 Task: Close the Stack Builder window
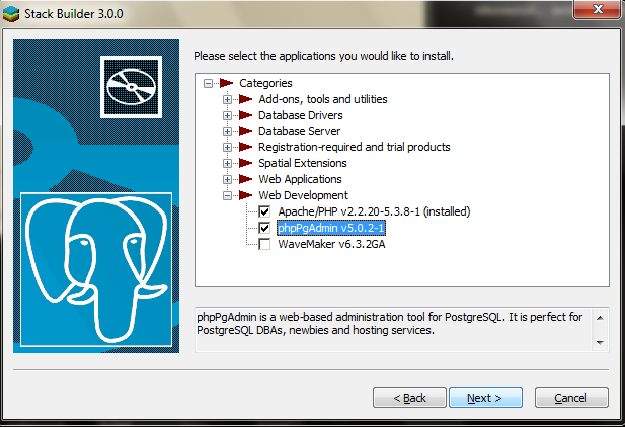[x=598, y=9]
